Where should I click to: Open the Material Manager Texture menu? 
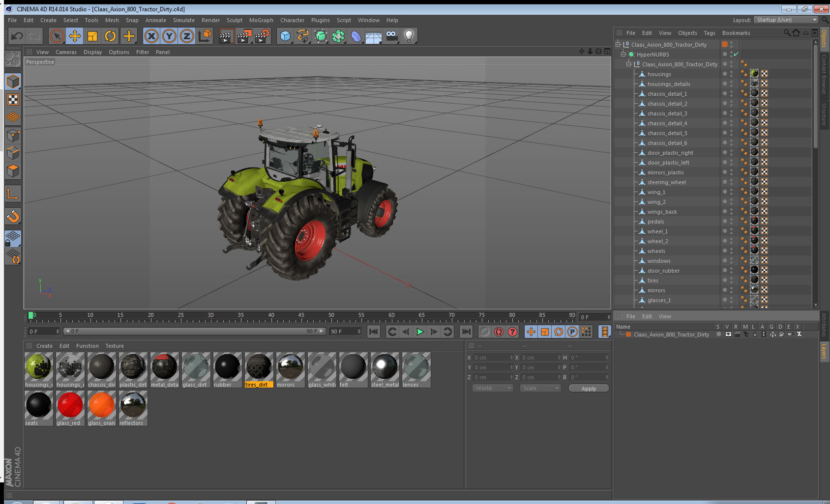(x=115, y=346)
